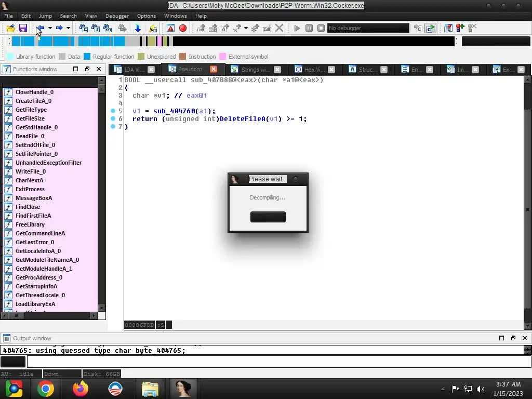Select GetProcAddress_0 function entry
Screen dimensions: 532x399
50,277
